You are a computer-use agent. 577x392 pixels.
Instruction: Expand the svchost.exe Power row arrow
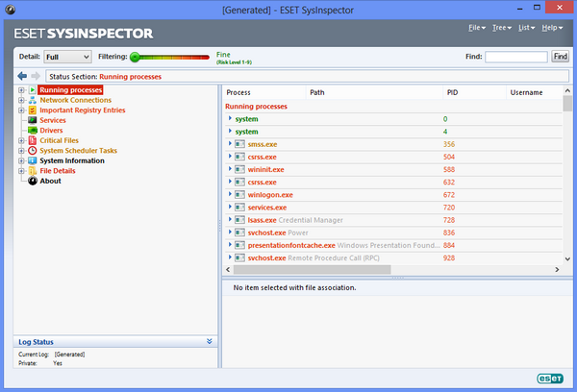pos(230,233)
